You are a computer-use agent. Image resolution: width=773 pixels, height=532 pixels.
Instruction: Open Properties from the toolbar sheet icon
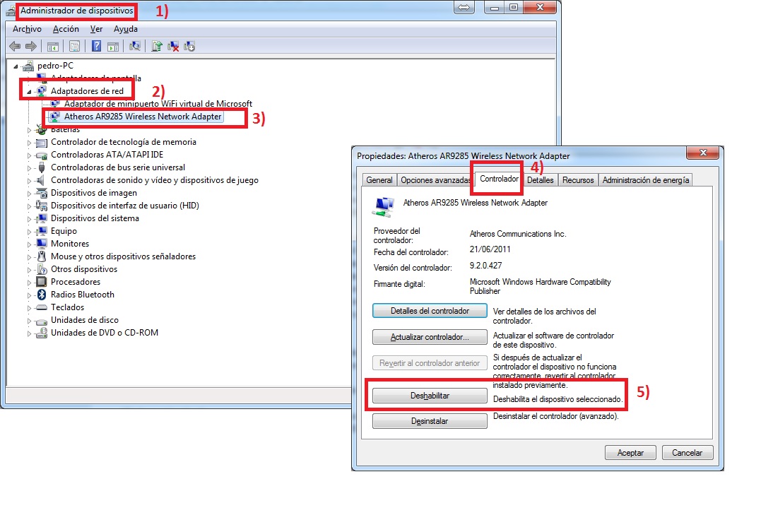pyautogui.click(x=74, y=47)
